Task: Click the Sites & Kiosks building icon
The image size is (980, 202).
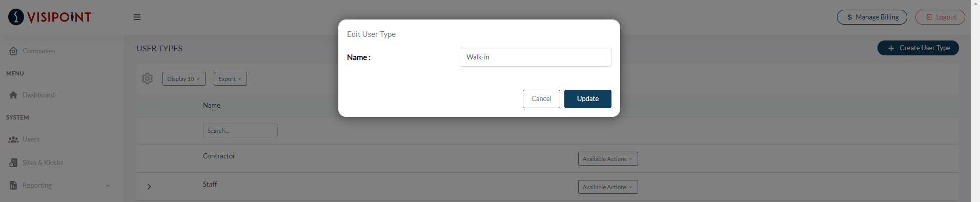Action: point(13,163)
